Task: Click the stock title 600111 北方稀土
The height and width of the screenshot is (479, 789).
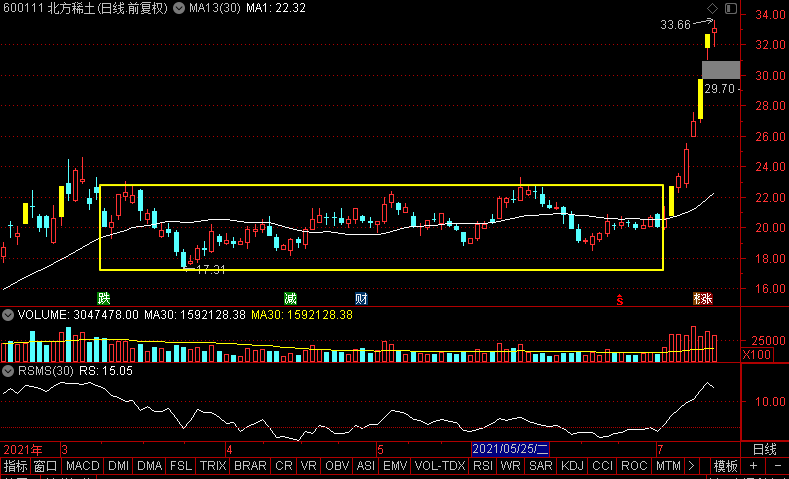Action: pyautogui.click(x=49, y=8)
